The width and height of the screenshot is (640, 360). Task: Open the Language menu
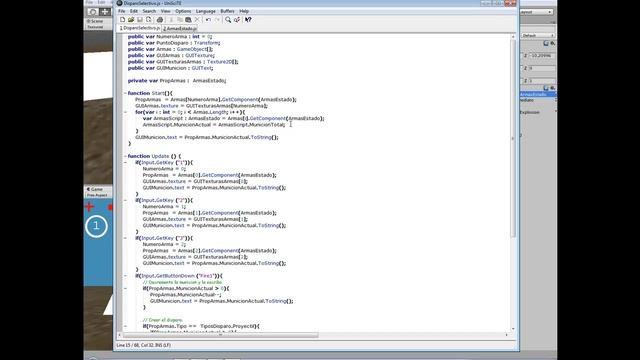[x=205, y=11]
